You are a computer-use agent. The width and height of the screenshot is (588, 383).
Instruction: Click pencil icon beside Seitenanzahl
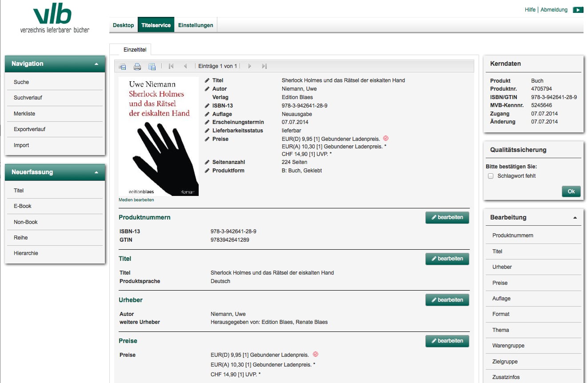(207, 162)
